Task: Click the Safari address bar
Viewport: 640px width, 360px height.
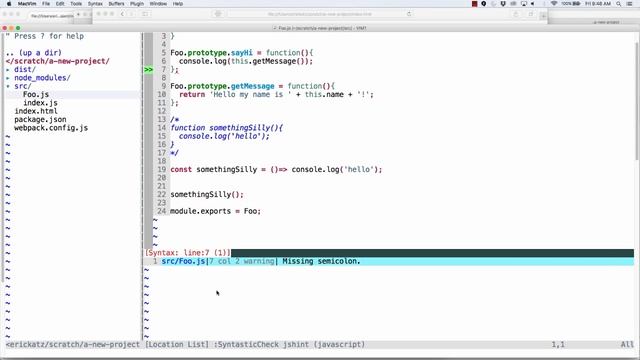Action: [320, 14]
